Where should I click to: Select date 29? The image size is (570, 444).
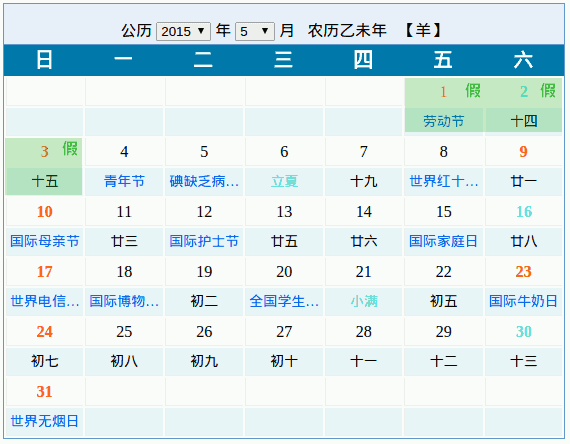pos(443,332)
